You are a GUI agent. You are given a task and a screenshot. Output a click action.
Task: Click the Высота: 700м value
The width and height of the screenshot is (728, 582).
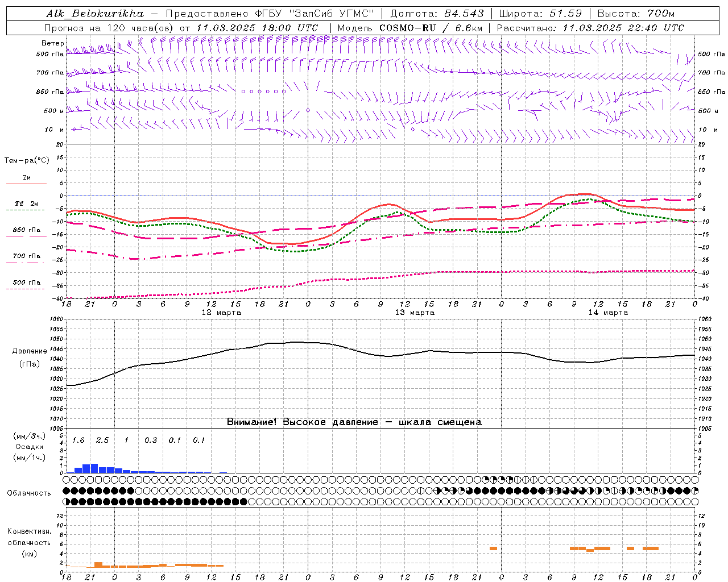point(636,14)
